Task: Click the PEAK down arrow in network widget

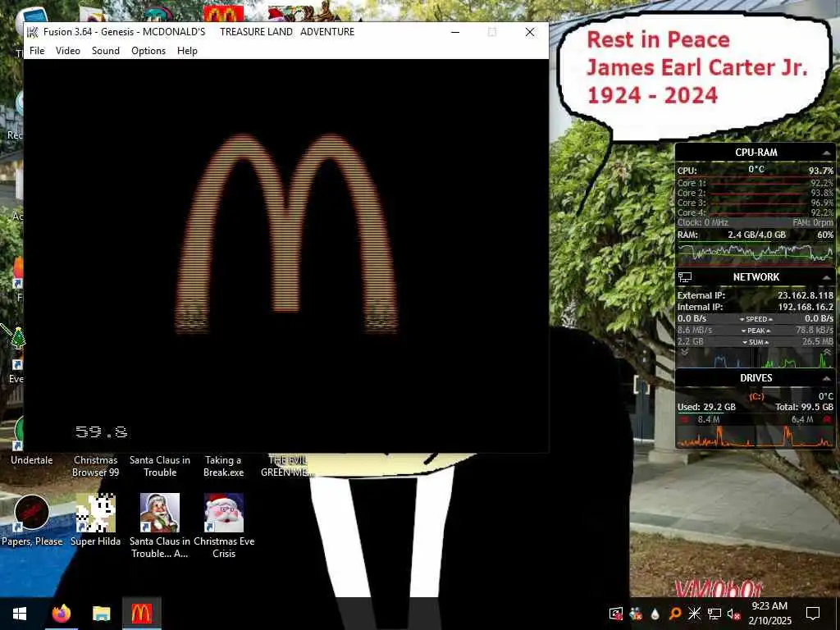Action: (x=743, y=331)
